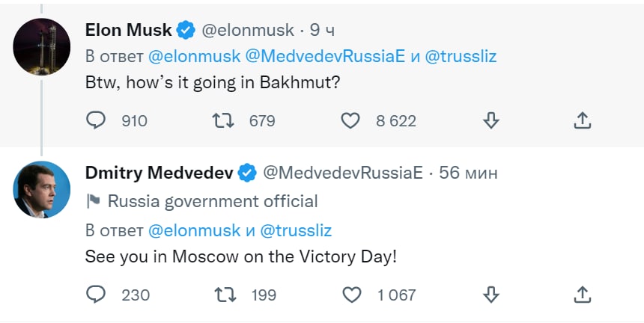Open the Dmitry Medvedev display name
This screenshot has height=323, width=644.
[160, 173]
